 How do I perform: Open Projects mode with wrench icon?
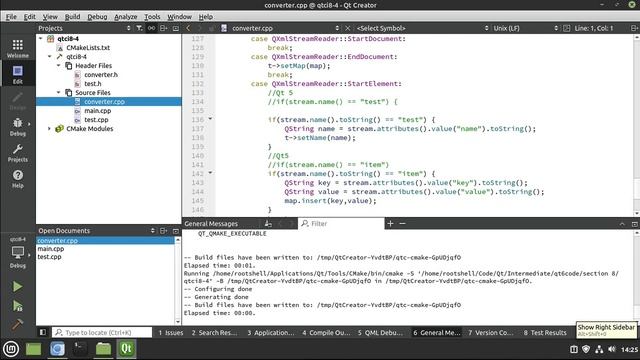click(18, 153)
